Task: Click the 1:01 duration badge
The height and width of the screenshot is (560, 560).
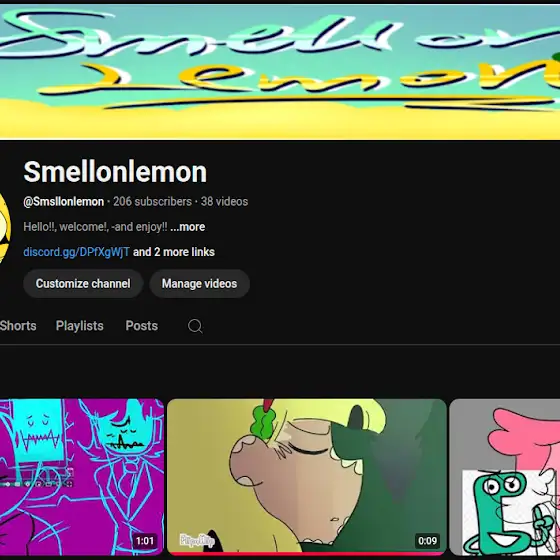Action: click(145, 541)
